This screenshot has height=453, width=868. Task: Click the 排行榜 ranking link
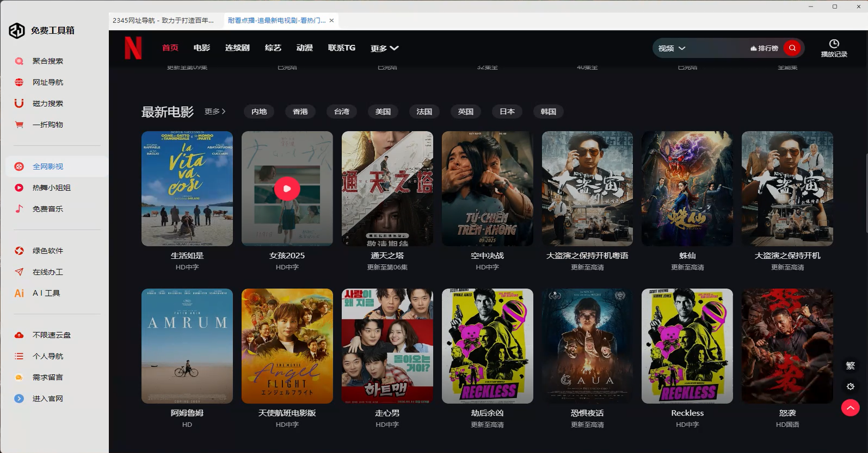[x=764, y=48]
